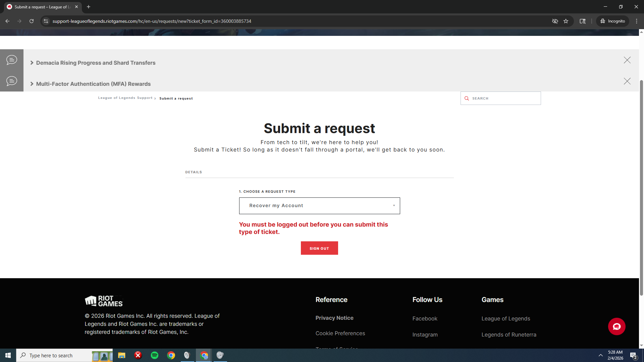644x362 pixels.
Task: Open the Recover my Account request type dropdown
Action: [319, 206]
